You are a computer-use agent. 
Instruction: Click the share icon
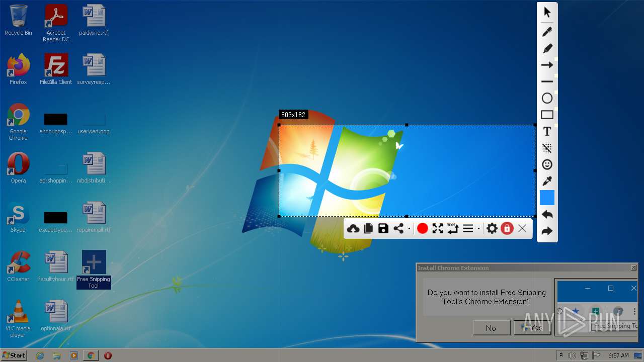point(398,229)
